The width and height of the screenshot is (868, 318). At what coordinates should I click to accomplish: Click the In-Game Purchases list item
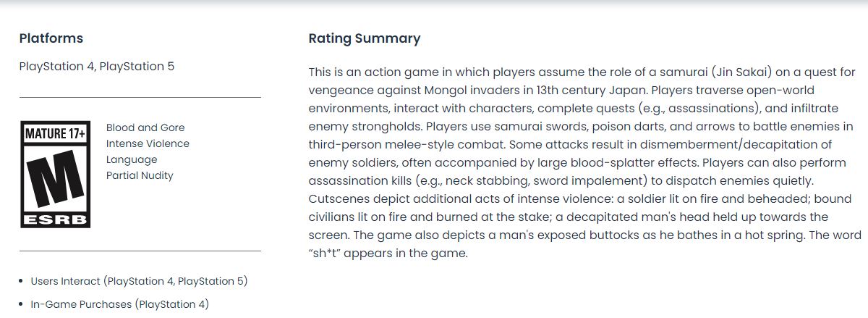(119, 305)
